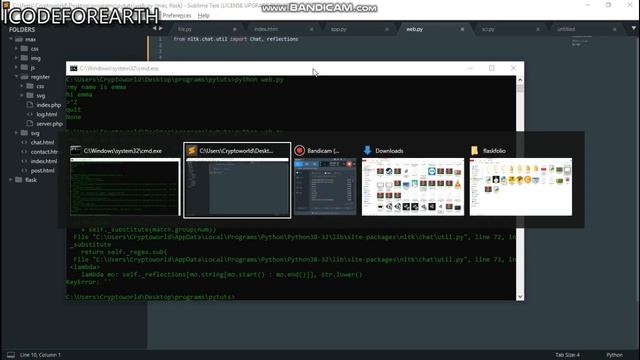Select the Downloads arrow icon in the task switcher
The height and width of the screenshot is (360, 640).
click(x=367, y=151)
